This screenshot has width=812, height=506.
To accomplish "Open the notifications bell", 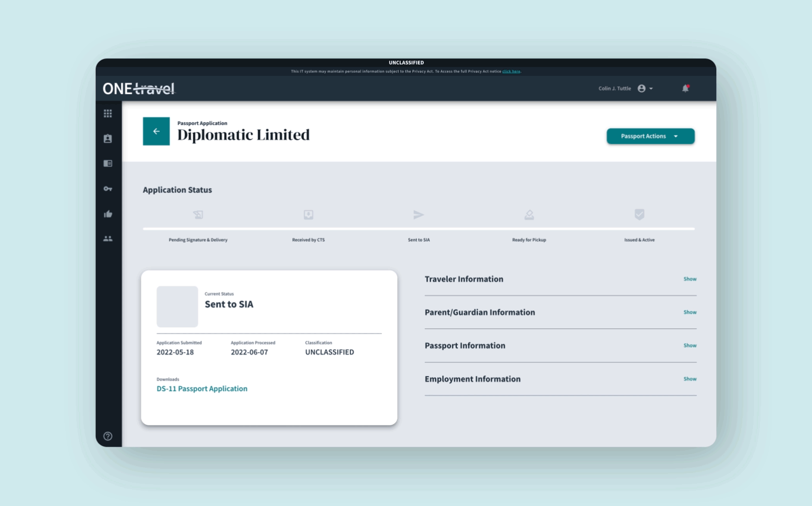I will pos(685,88).
